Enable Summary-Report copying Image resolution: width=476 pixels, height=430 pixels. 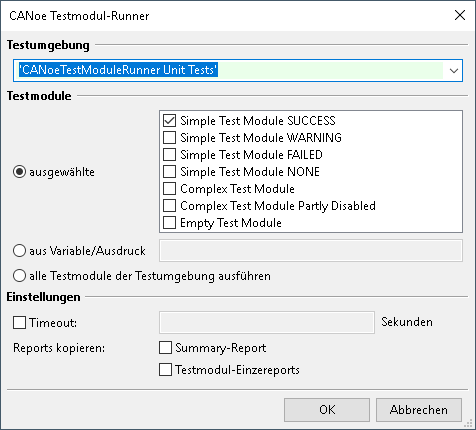165,347
